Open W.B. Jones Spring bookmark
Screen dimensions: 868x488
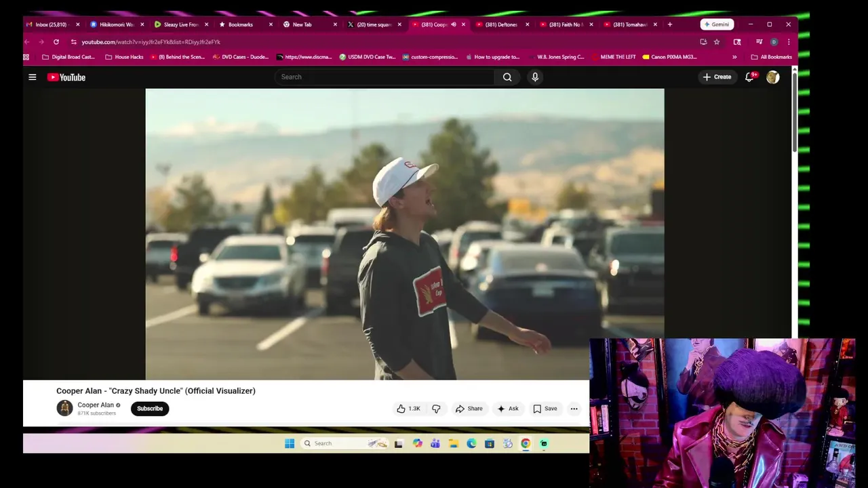[x=556, y=57]
